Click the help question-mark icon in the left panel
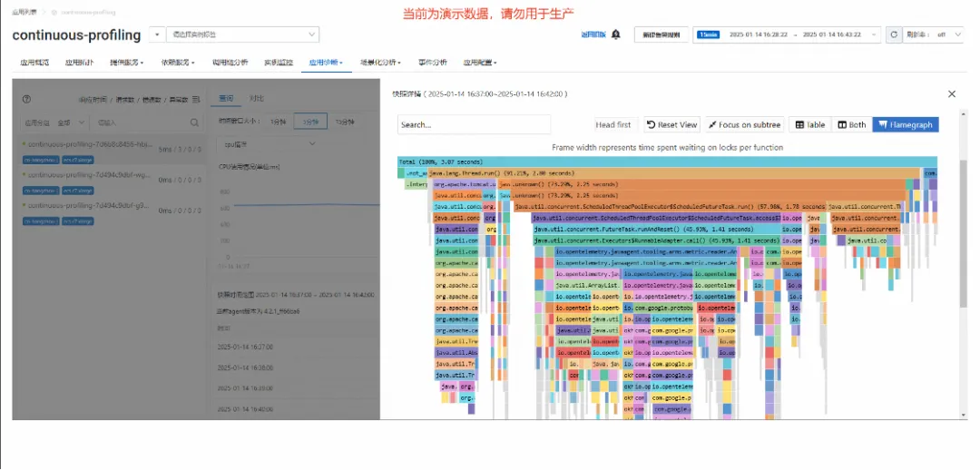980x470 pixels. point(26,100)
